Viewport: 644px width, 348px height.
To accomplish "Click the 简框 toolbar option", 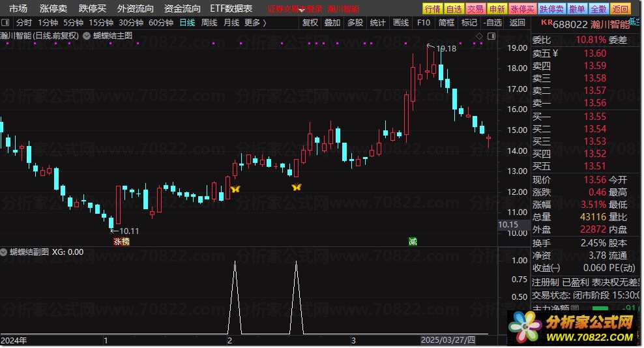I will click(x=446, y=23).
